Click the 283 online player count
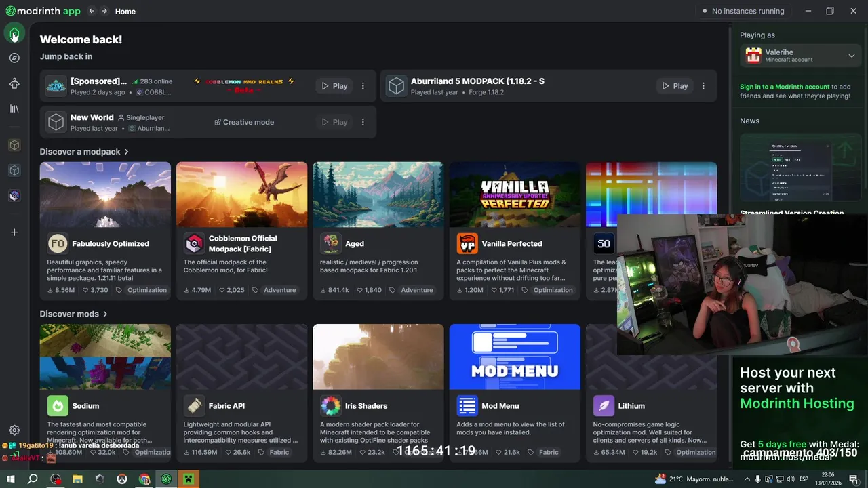868x488 pixels. click(153, 81)
